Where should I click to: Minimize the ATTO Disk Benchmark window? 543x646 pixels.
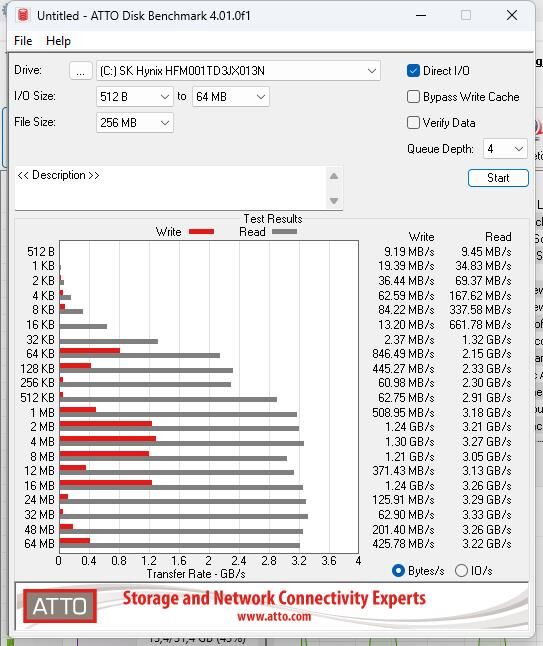(x=421, y=15)
